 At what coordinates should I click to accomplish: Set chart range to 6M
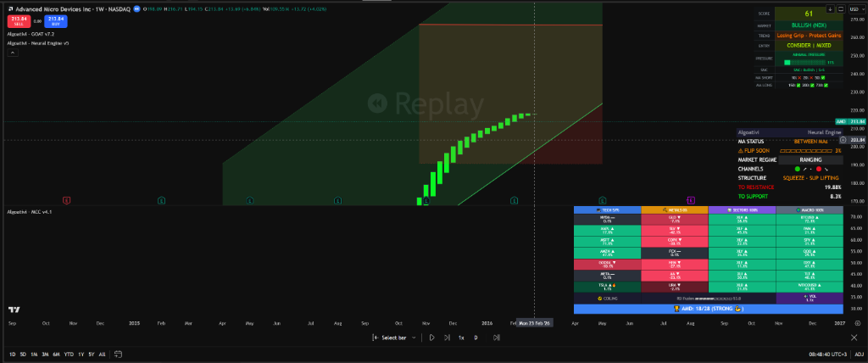coord(57,355)
